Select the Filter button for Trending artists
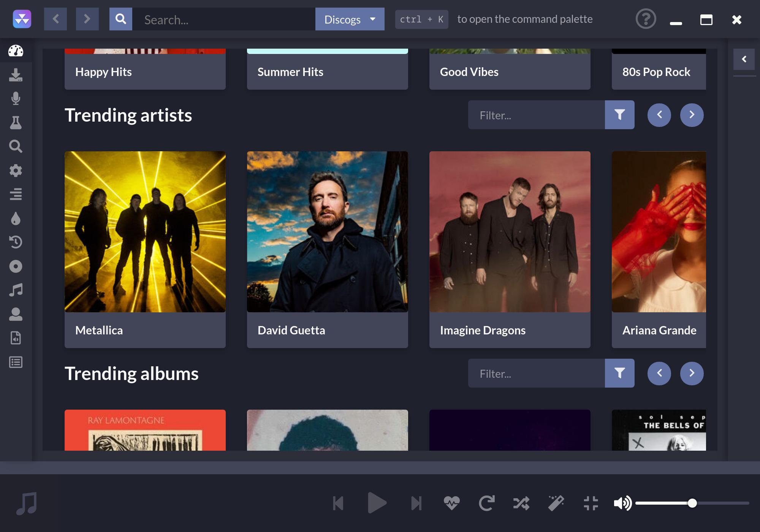Image resolution: width=760 pixels, height=532 pixels. [620, 114]
